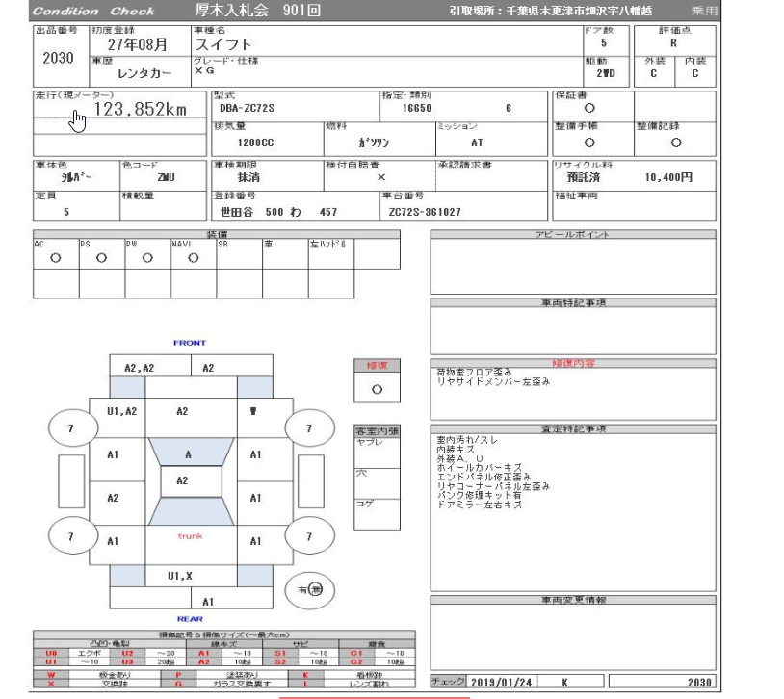
Task: Click the empty アピールポイント box
Action: tap(572, 267)
